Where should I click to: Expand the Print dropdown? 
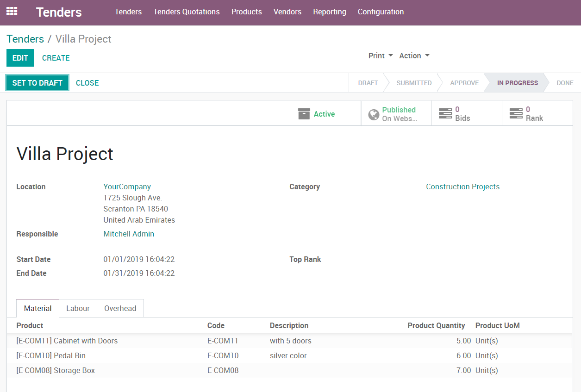coord(380,56)
